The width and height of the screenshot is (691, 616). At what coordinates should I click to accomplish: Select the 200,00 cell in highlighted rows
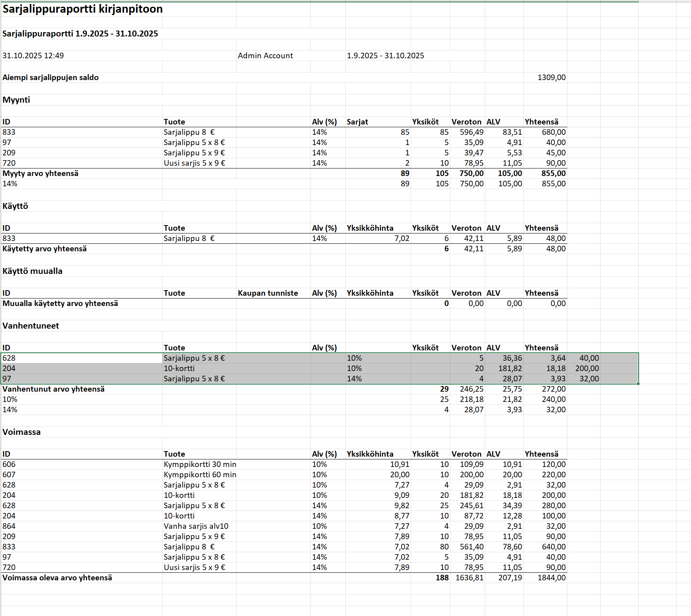(x=587, y=369)
